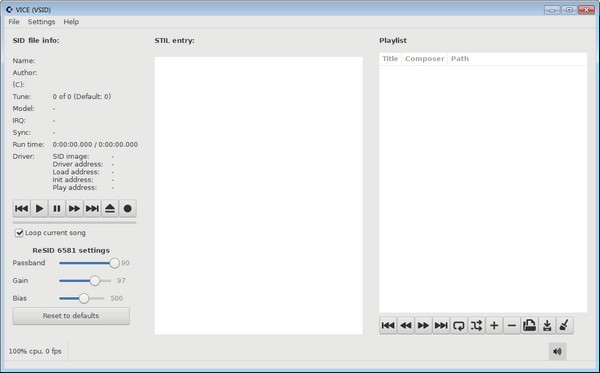
Task: Pause the current SID tune
Action: (57, 208)
